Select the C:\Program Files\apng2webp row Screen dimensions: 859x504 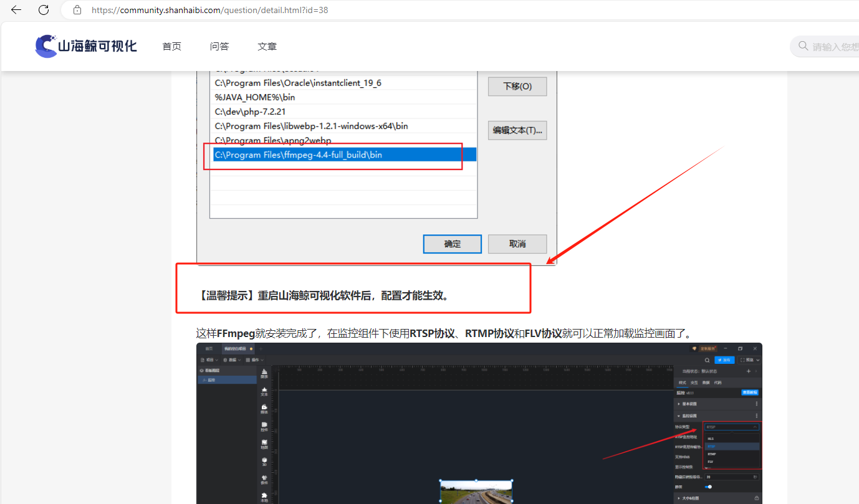[x=344, y=140]
